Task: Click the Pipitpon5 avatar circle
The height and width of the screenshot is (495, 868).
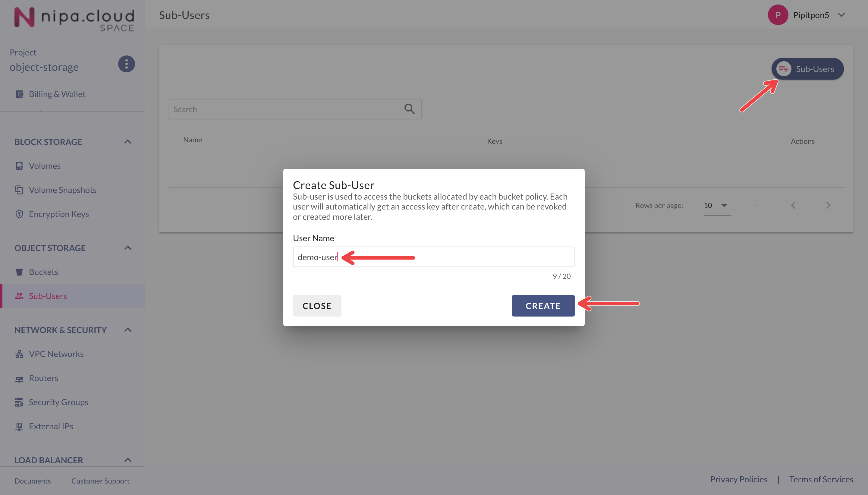Action: click(x=778, y=15)
